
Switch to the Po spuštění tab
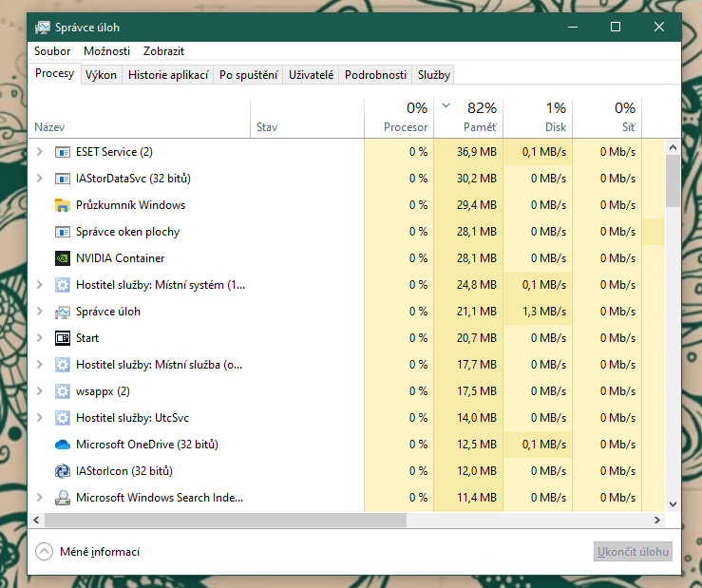249,75
